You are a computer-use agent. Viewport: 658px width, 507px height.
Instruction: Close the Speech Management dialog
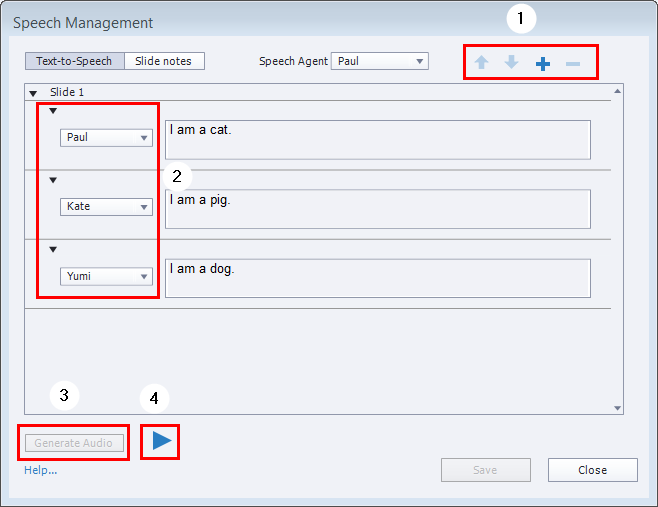coord(593,470)
